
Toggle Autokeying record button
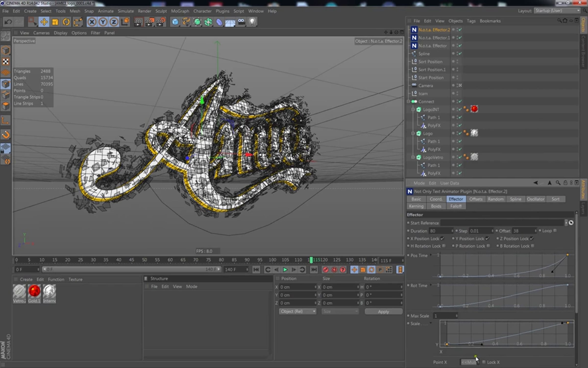coord(334,270)
